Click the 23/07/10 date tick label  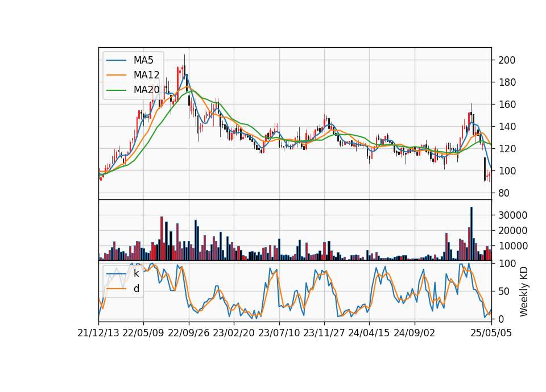point(279,333)
